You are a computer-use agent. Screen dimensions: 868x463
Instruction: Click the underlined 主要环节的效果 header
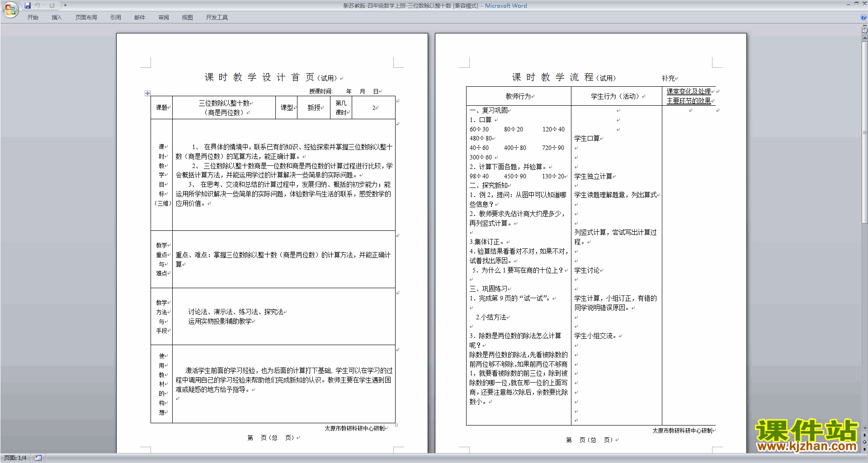click(x=689, y=101)
